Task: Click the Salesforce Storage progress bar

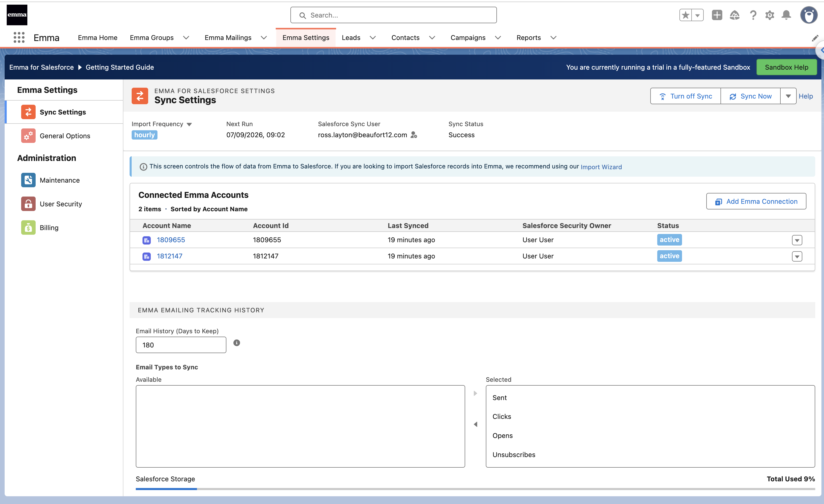Action: pos(475,489)
